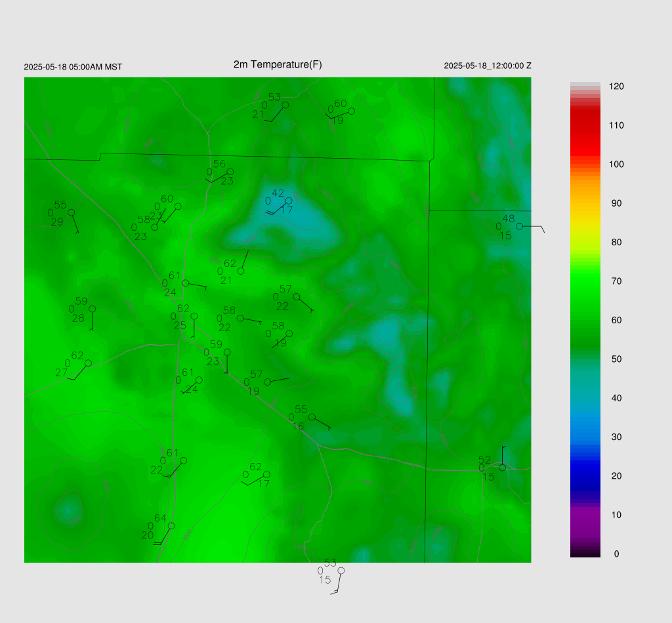Click station circle with 53 over 15 below map
This screenshot has width=672, height=623.
click(x=341, y=571)
